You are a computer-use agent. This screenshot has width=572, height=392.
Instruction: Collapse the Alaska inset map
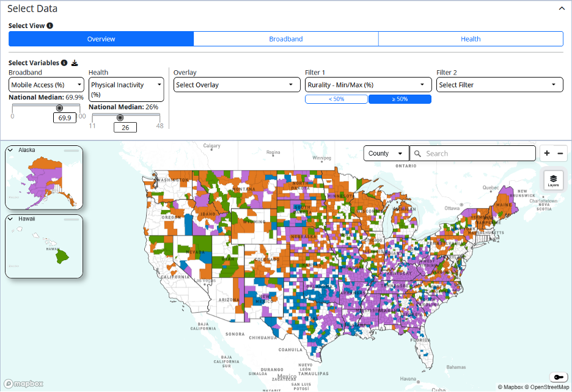10,150
